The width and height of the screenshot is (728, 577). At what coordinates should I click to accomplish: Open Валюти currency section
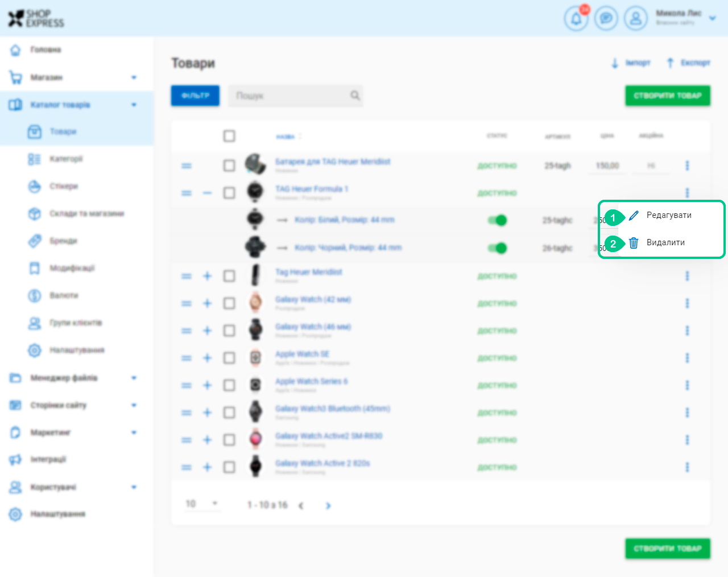[64, 295]
